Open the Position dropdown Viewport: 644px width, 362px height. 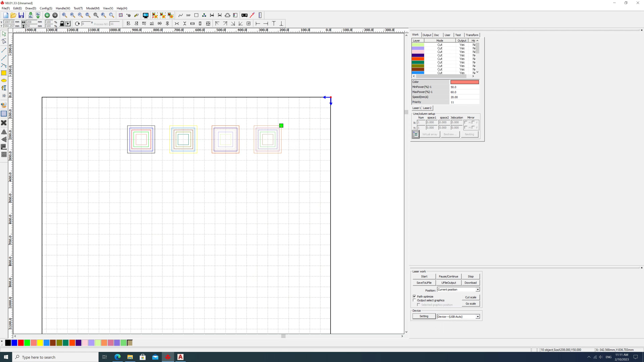(477, 290)
